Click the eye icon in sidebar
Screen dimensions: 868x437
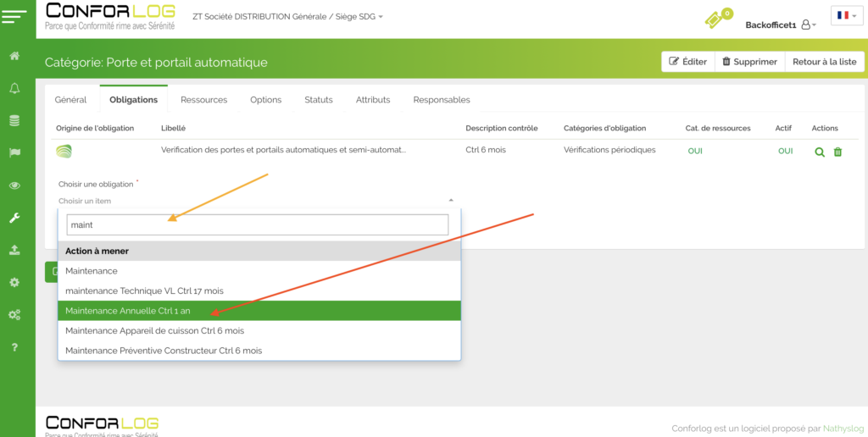pyautogui.click(x=14, y=185)
